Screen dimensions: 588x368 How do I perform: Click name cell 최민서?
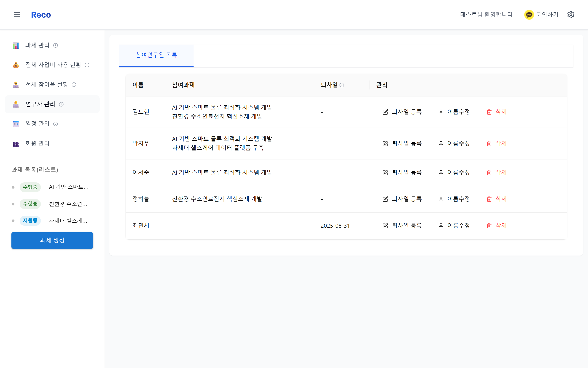click(141, 226)
